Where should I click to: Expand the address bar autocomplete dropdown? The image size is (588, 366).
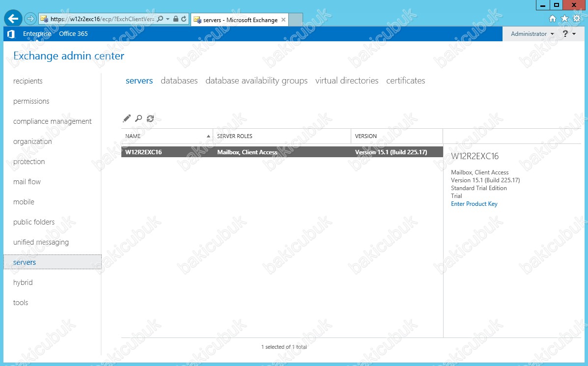[x=168, y=19]
